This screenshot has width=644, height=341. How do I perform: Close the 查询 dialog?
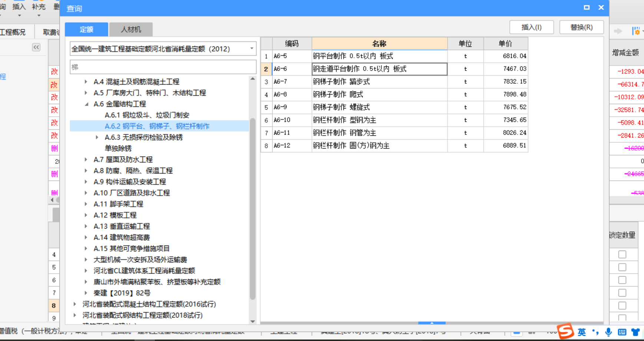point(601,7)
